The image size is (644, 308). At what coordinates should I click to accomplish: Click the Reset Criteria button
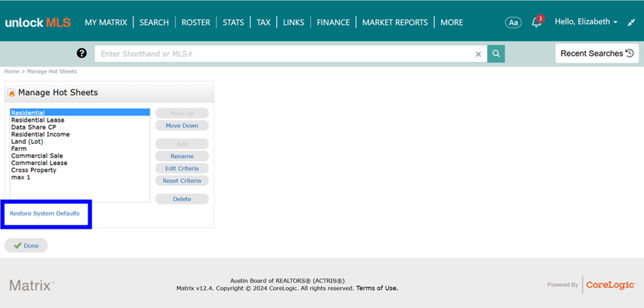pyautogui.click(x=182, y=181)
